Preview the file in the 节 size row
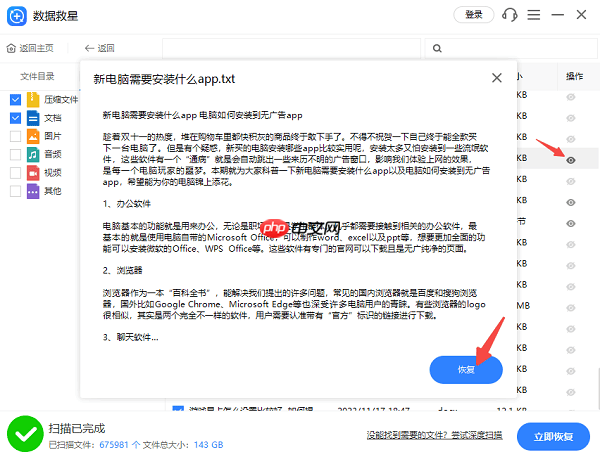The width and height of the screenshot is (600, 457). 571,224
